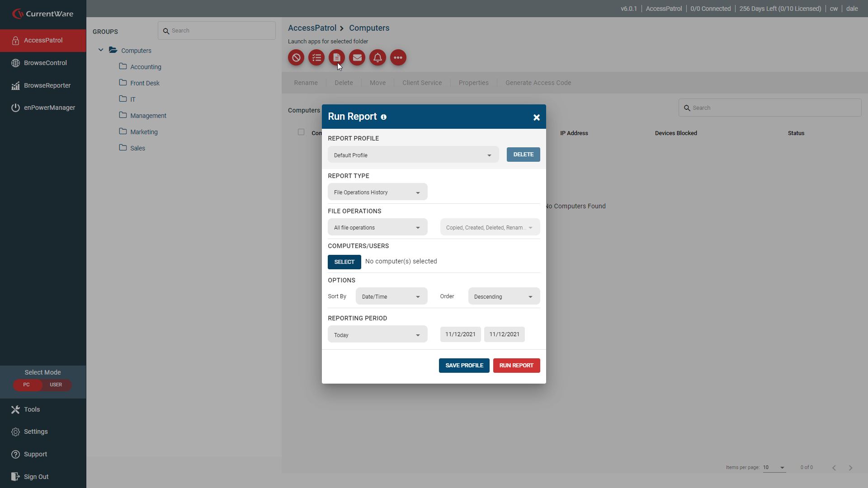Go to the previous page arrow
Image resolution: width=868 pixels, height=488 pixels.
(x=834, y=468)
